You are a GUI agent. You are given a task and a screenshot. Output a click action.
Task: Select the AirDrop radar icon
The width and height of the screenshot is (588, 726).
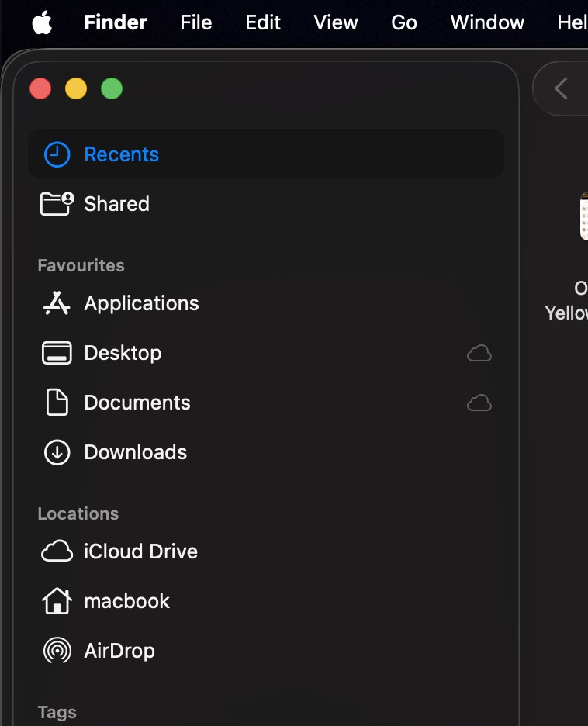(56, 651)
